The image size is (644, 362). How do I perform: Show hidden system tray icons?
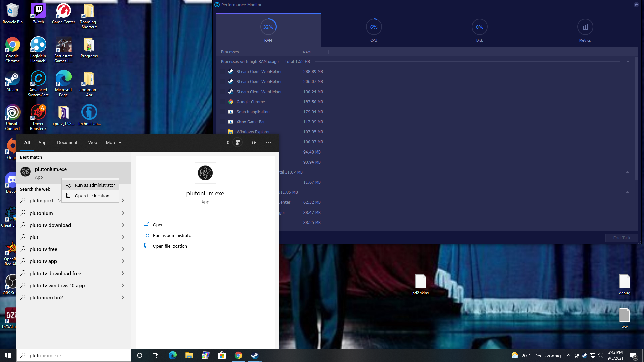(x=568, y=355)
